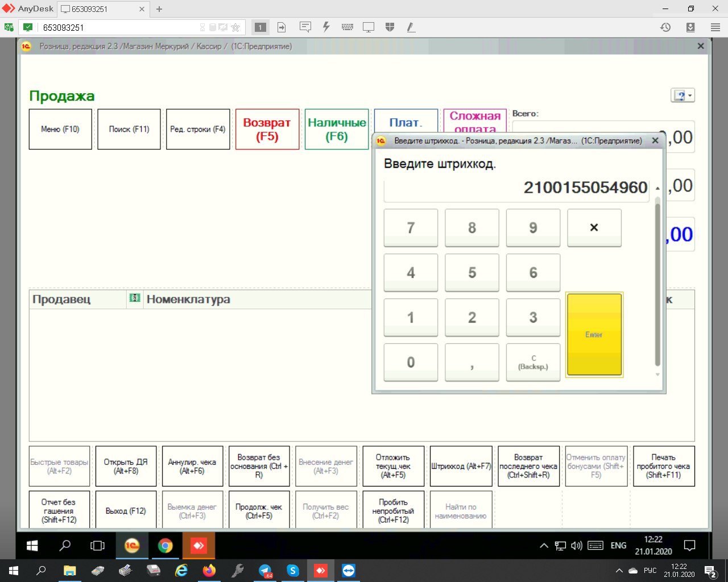This screenshot has height=582, width=728.
Task: Open Telegram from local taskbar
Action: point(265,571)
